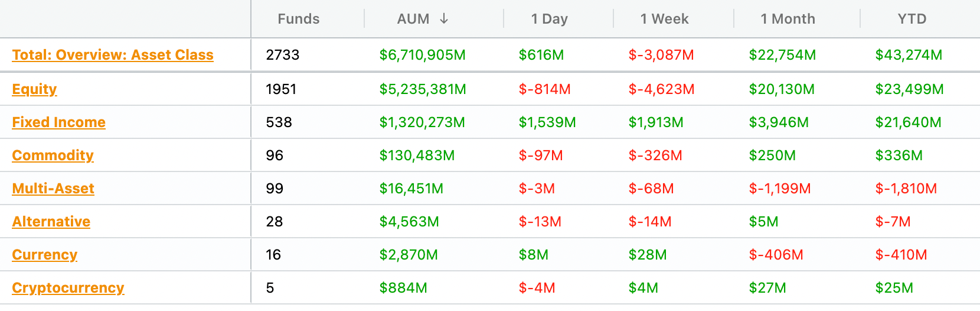Select total funds count 2733
Viewport: 980px width, 311px height.
coord(283,55)
